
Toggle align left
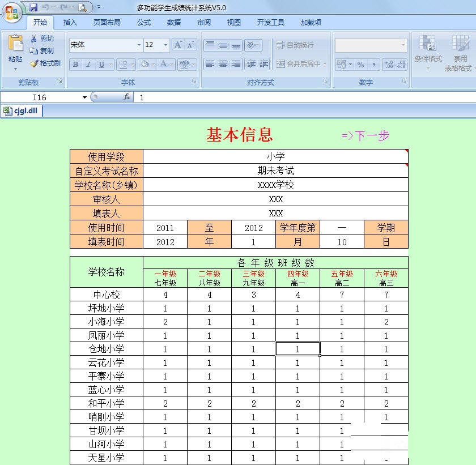pos(210,63)
